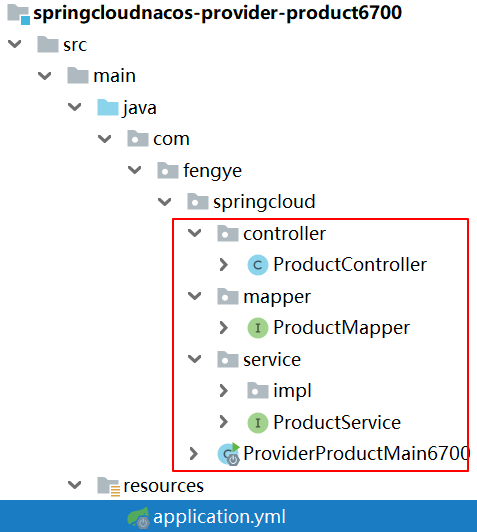Click the ProductMapper interface icon

tap(258, 328)
